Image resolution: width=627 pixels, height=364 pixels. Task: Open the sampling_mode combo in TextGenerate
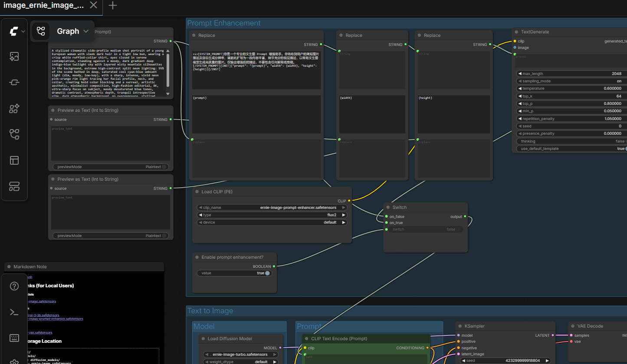[x=571, y=81]
